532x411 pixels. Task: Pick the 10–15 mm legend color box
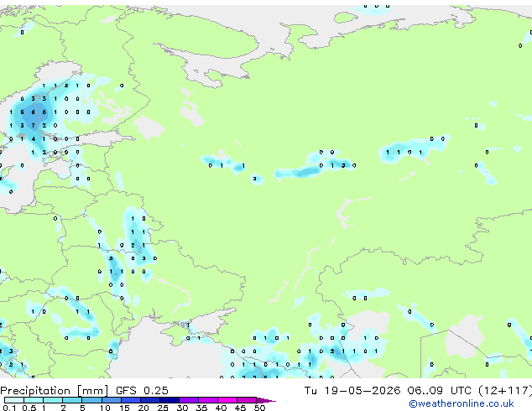point(112,400)
